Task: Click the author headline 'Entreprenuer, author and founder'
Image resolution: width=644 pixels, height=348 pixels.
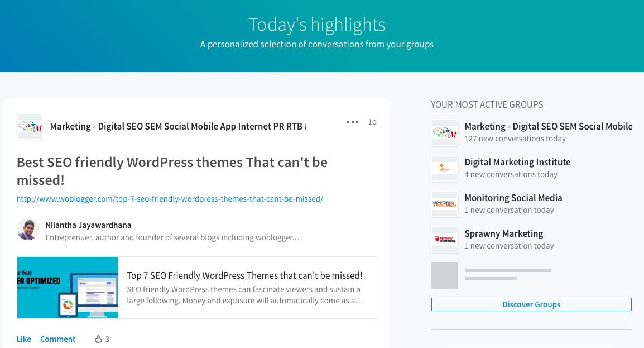Action: pyautogui.click(x=174, y=237)
